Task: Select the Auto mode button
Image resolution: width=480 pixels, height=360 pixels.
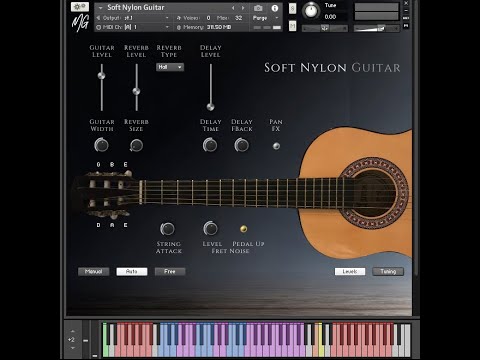Action: point(132,272)
